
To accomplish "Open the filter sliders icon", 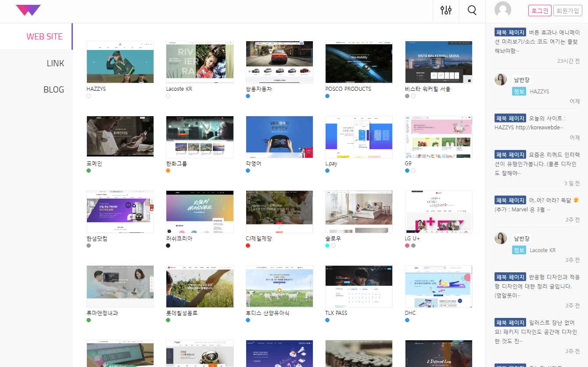I will click(446, 11).
